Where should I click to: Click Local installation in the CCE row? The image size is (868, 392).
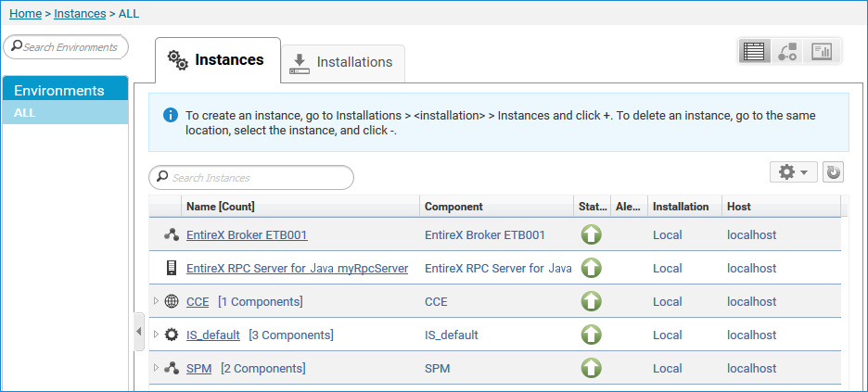[668, 301]
